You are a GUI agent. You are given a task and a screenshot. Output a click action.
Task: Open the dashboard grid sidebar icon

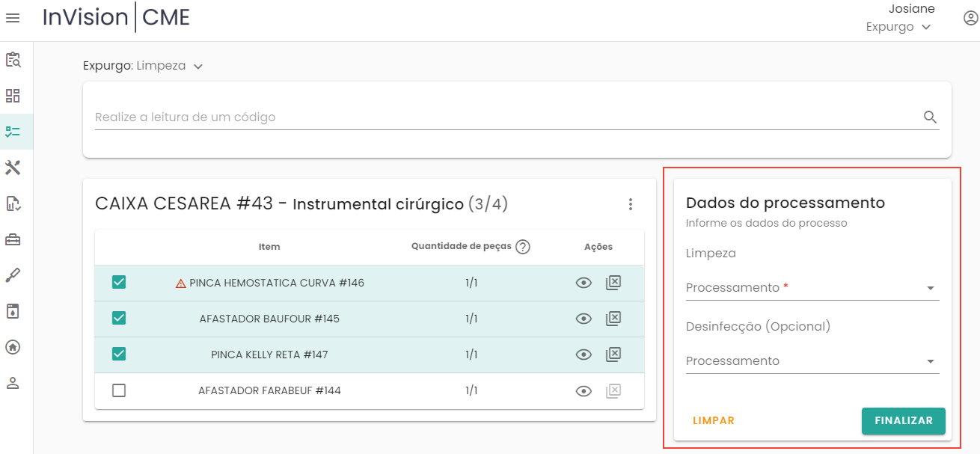coord(13,96)
